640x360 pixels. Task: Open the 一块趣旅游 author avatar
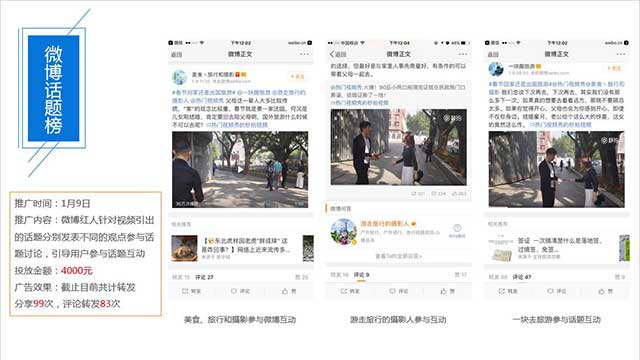pos(496,69)
